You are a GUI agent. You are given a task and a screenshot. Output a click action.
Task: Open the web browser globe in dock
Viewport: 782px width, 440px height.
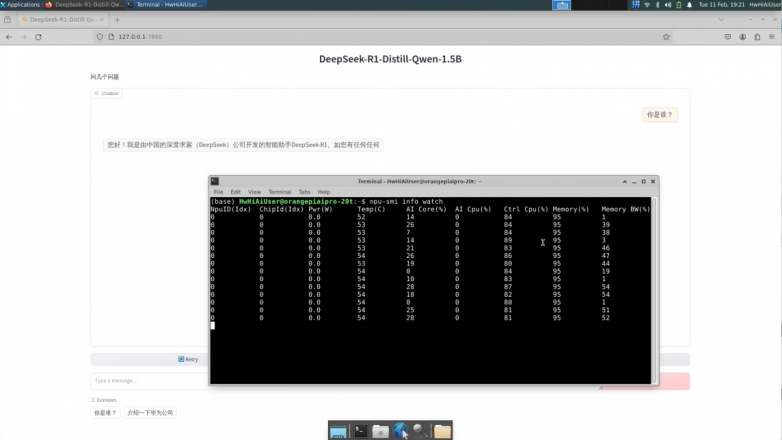pos(401,431)
